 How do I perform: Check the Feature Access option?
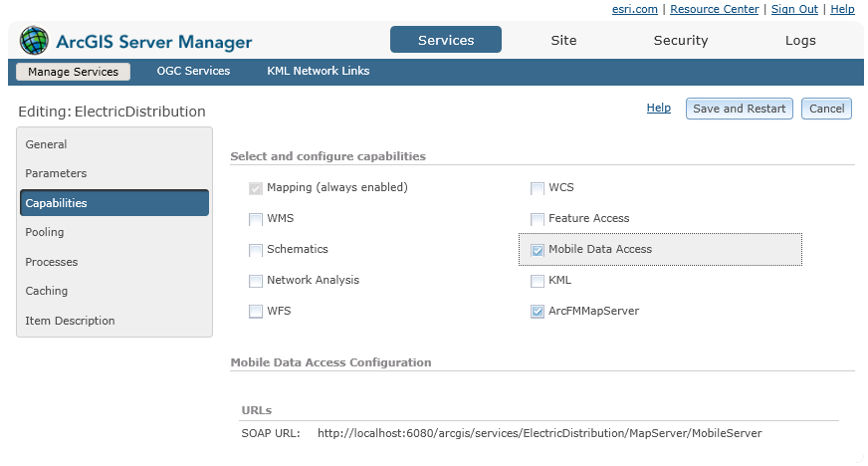(x=538, y=219)
